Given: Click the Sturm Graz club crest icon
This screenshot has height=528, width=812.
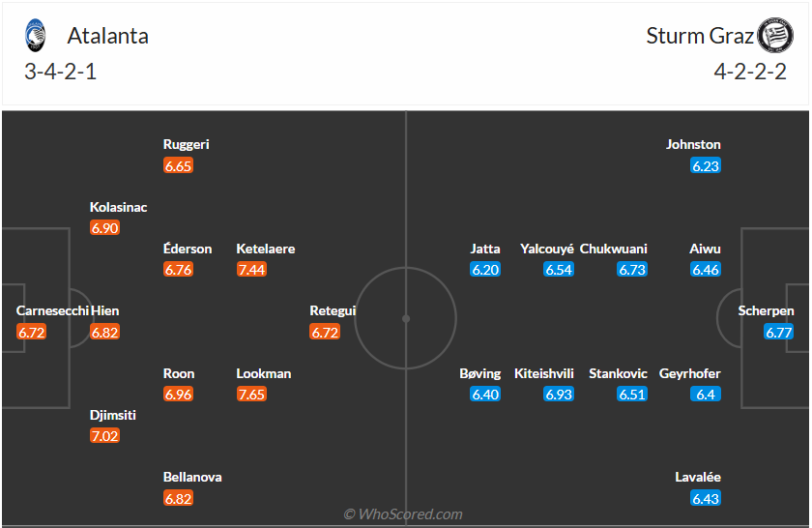Looking at the screenshot, I should point(774,36).
